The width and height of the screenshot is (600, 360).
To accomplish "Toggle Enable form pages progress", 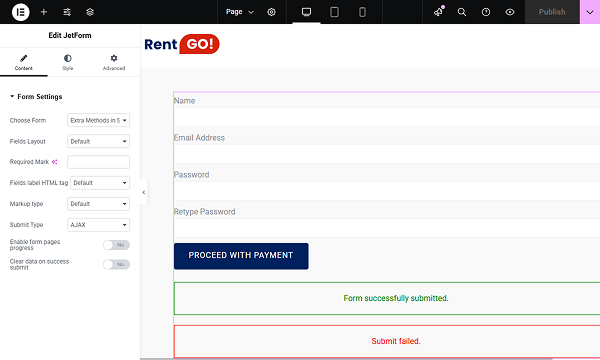I will (116, 245).
